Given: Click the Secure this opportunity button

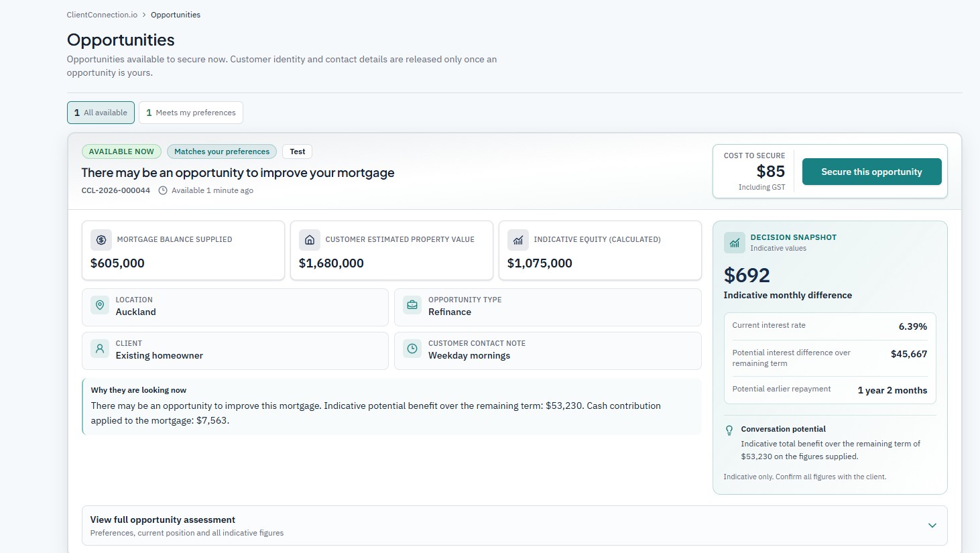Looking at the screenshot, I should pos(871,172).
